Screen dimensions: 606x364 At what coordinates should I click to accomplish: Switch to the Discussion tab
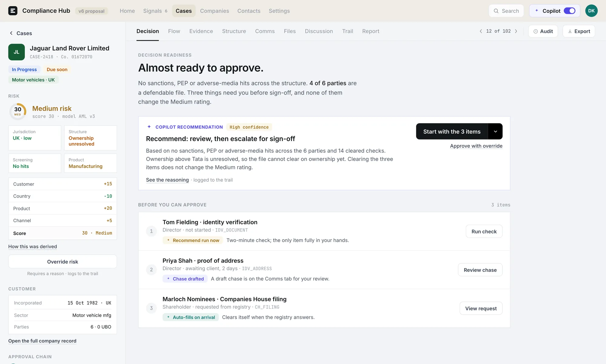click(x=319, y=31)
